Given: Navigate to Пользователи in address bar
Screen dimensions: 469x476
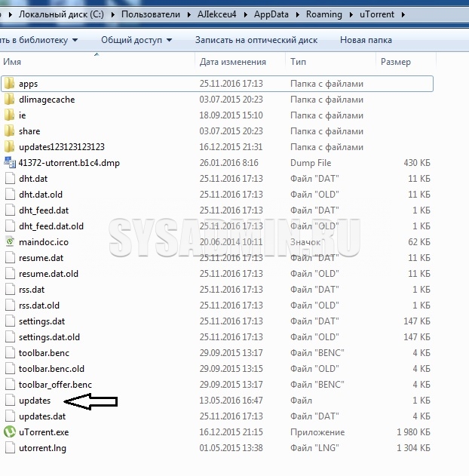Looking at the screenshot, I should pyautogui.click(x=153, y=14).
